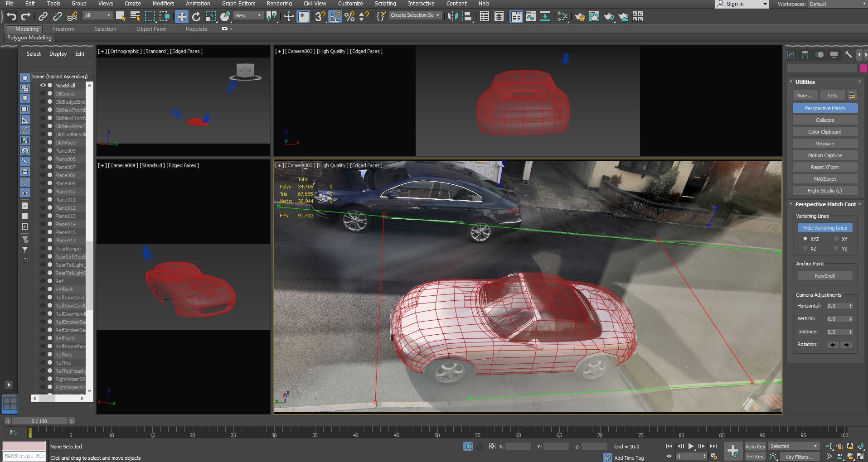Click the Redo arrow icon
This screenshot has width=868, height=462.
[x=26, y=17]
